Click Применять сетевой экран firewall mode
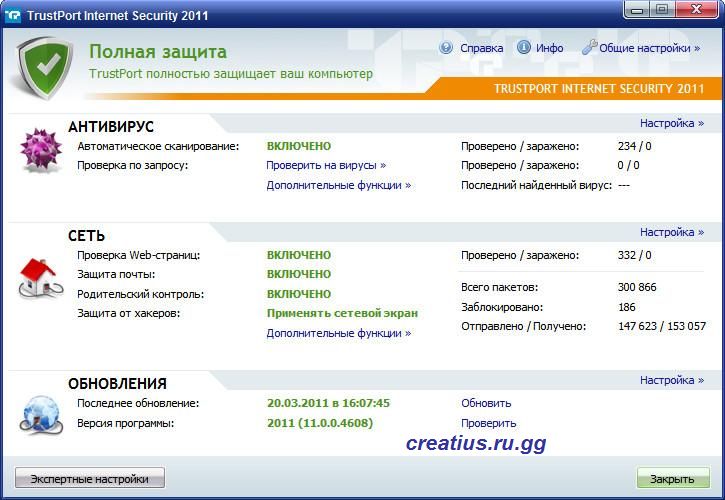The width and height of the screenshot is (725, 500). (342, 314)
